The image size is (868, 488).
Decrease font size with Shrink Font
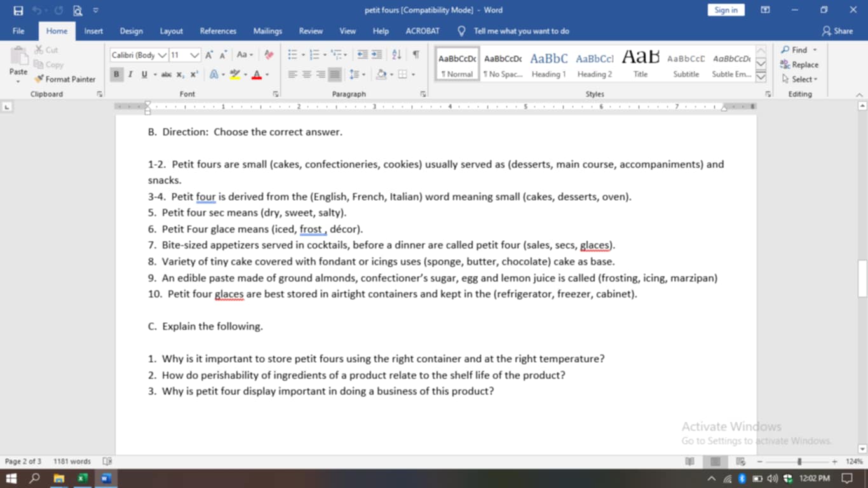(x=223, y=55)
